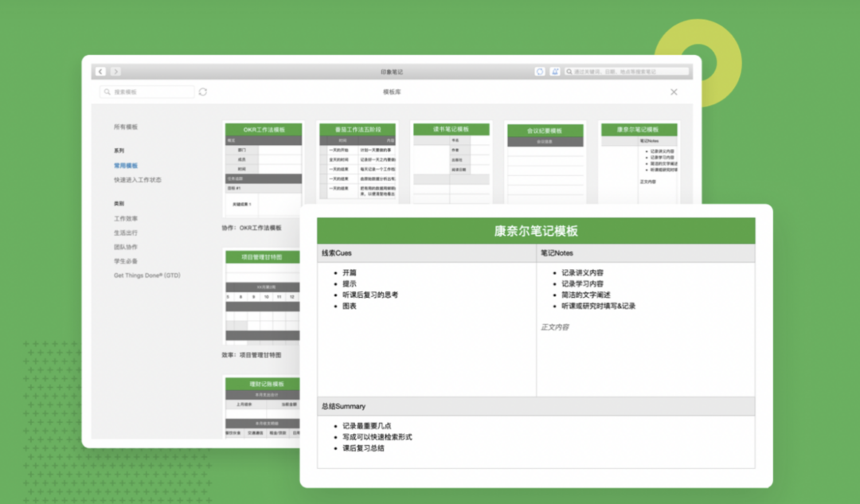Open the 生活出行 category
The image size is (860, 504).
(126, 232)
